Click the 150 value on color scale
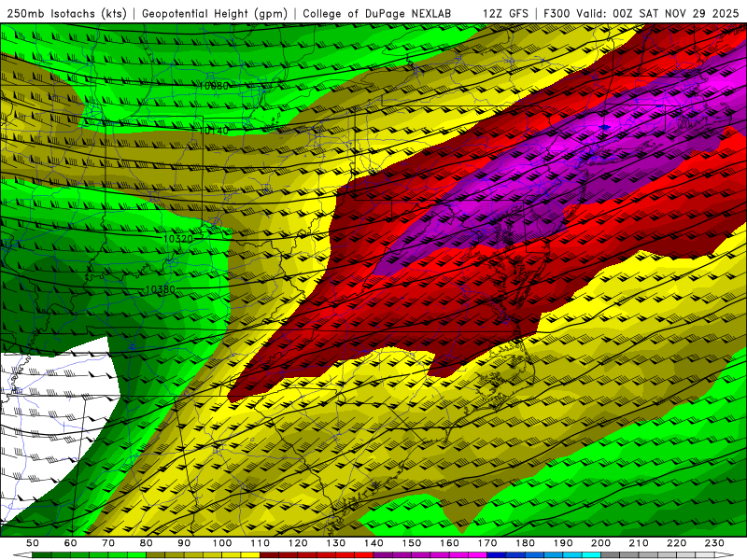The width and height of the screenshot is (747, 560). (x=411, y=543)
